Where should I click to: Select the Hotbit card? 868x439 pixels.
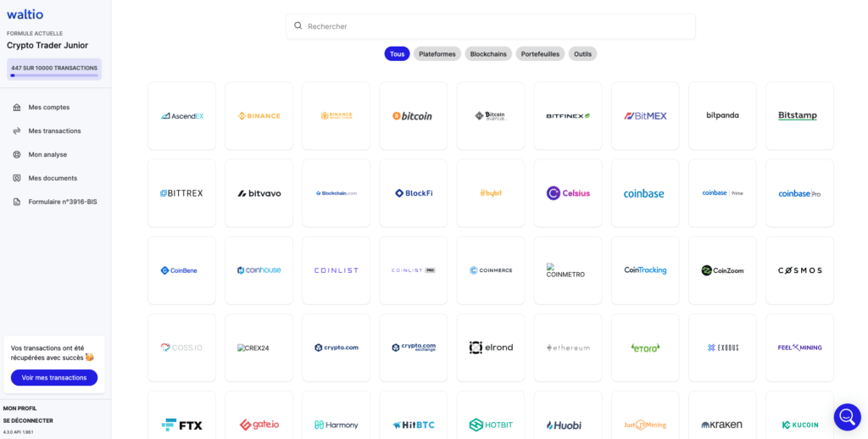pyautogui.click(x=491, y=415)
